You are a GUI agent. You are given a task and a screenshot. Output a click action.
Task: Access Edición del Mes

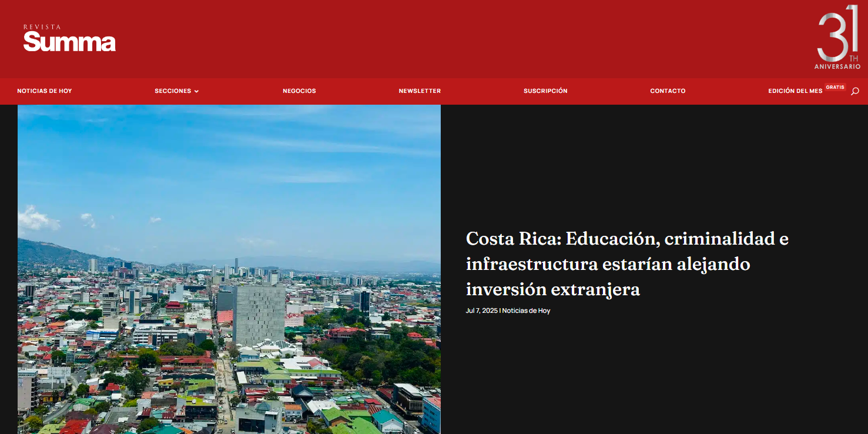[795, 91]
